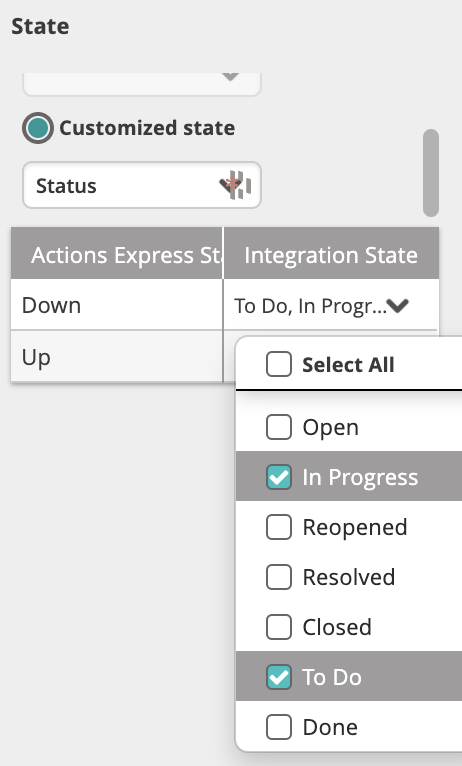Check the Open status checkbox
Viewport: 462px width, 766px height.
[x=279, y=427]
